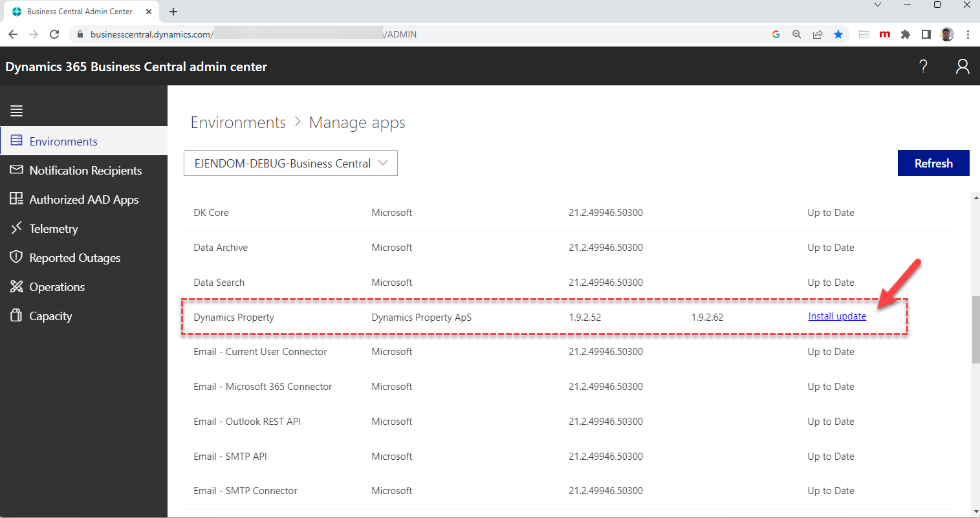Open the help question mark icon
Viewport: 980px width, 518px height.
923,66
